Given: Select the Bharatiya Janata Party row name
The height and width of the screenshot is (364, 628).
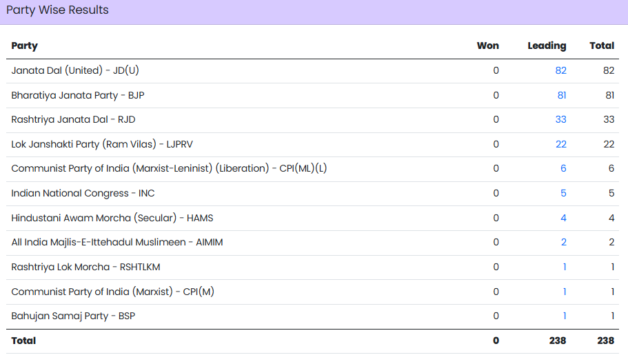Looking at the screenshot, I should pyautogui.click(x=78, y=95).
